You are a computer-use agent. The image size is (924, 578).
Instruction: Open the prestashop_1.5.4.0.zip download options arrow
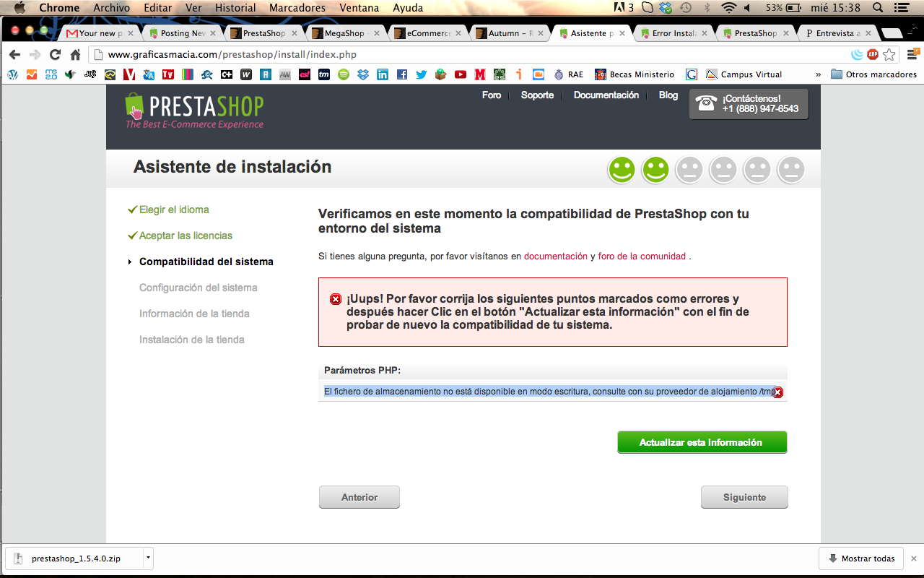pos(147,558)
